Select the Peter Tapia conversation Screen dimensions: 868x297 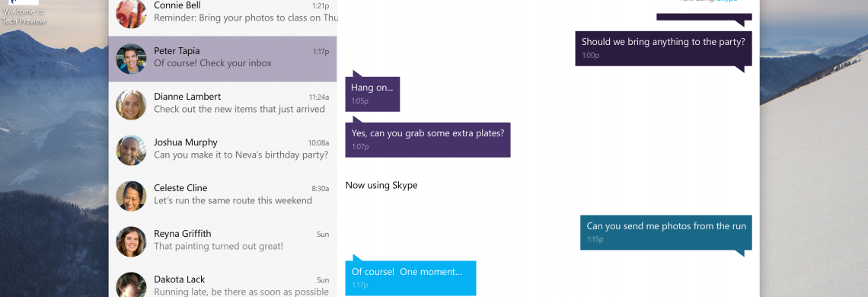222,59
